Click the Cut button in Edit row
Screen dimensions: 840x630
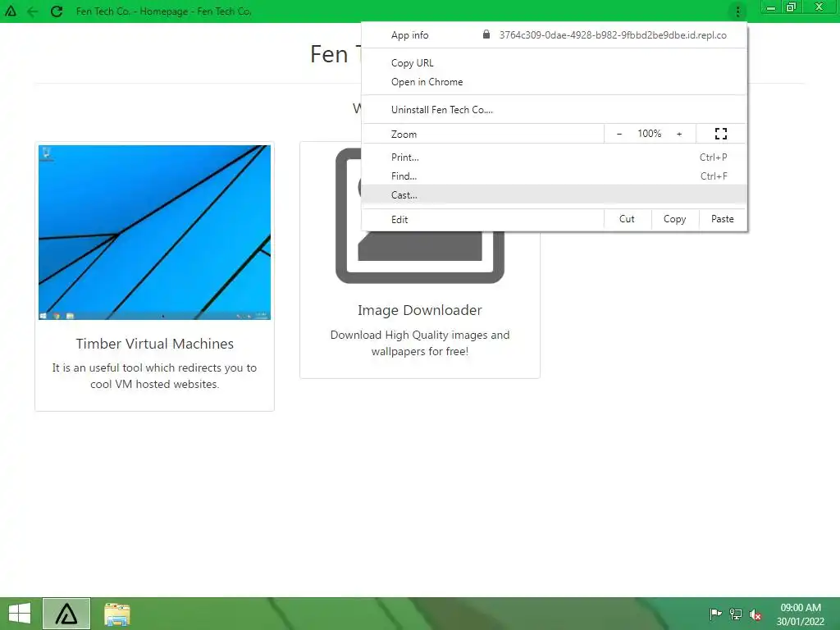(x=627, y=219)
